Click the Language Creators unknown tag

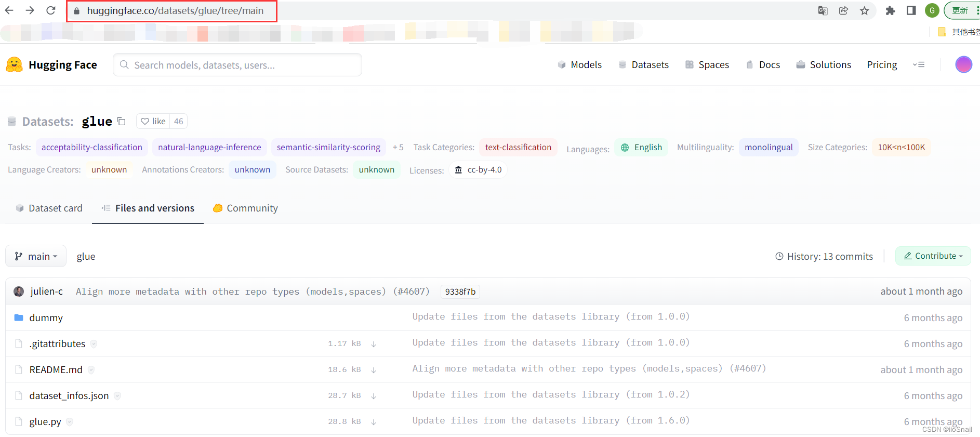(x=109, y=169)
